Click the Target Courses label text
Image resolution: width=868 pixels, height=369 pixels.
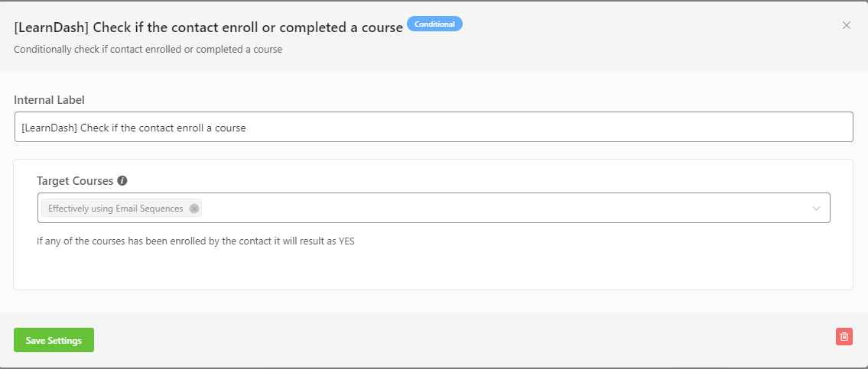[x=75, y=180]
